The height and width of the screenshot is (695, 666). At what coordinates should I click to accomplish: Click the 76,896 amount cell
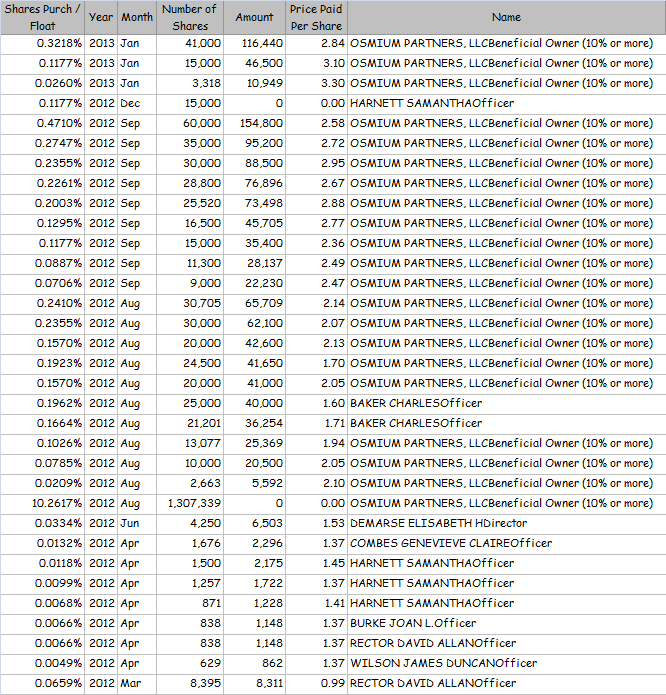point(254,183)
